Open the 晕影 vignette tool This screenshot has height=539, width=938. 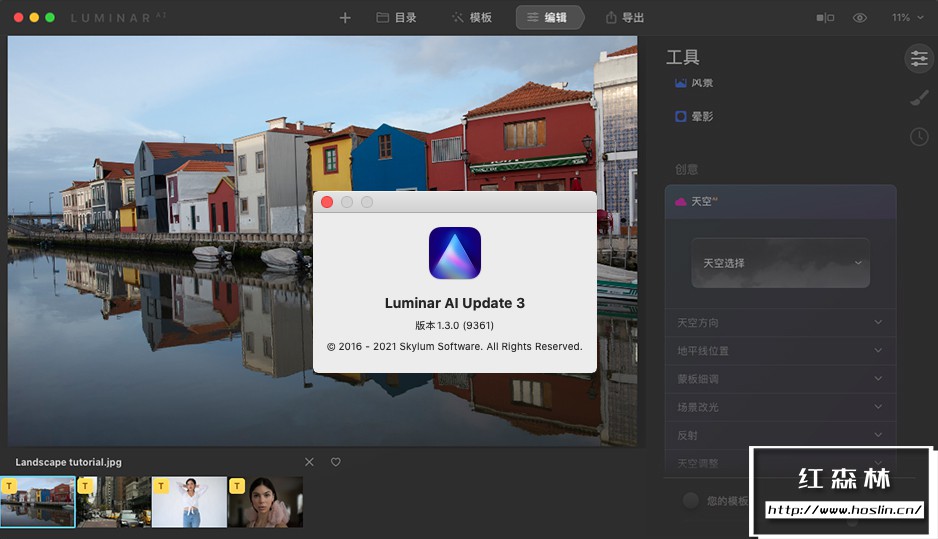[693, 117]
